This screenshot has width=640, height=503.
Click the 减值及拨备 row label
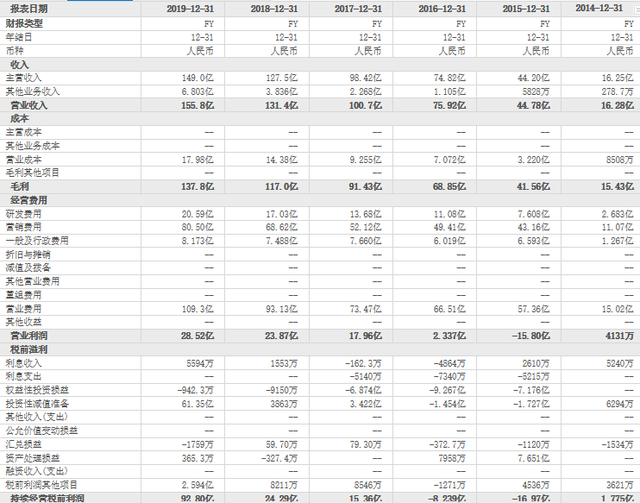pyautogui.click(x=28, y=268)
